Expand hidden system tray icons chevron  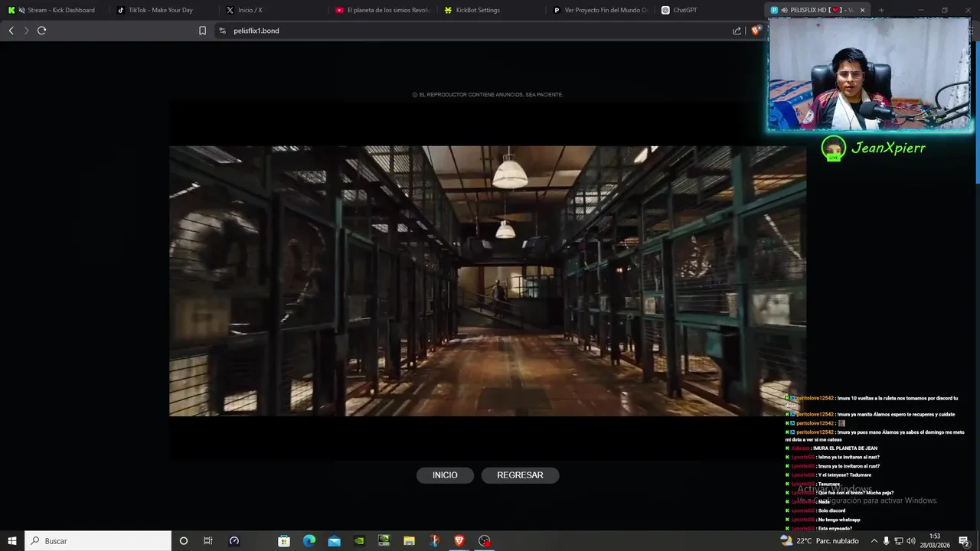coord(874,541)
